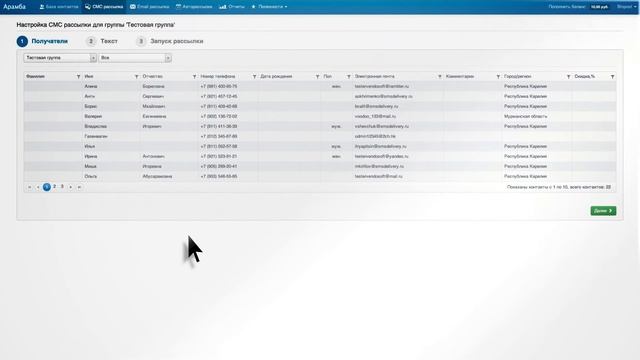Open filter for Фамилия column
This screenshot has height=360, width=640.
78,77
